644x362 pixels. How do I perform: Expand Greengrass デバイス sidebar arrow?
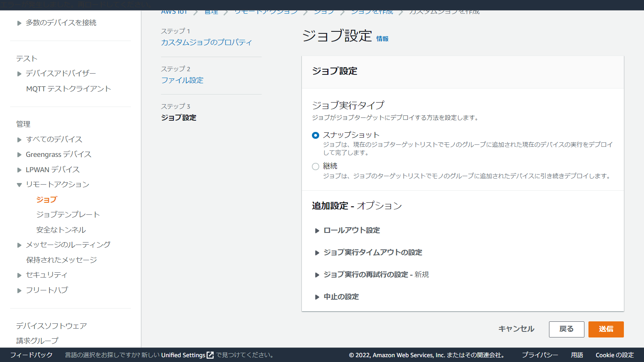pyautogui.click(x=19, y=155)
